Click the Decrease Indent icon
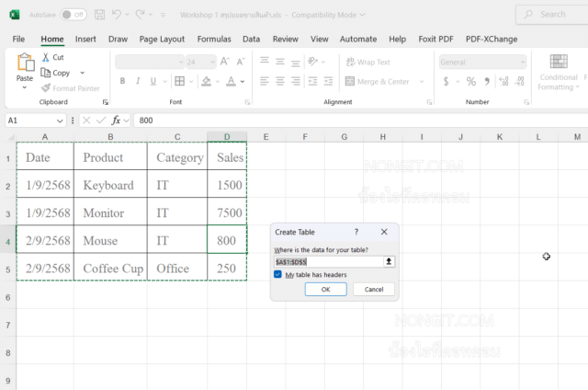Screen dimensions: 588x390 tap(312, 81)
